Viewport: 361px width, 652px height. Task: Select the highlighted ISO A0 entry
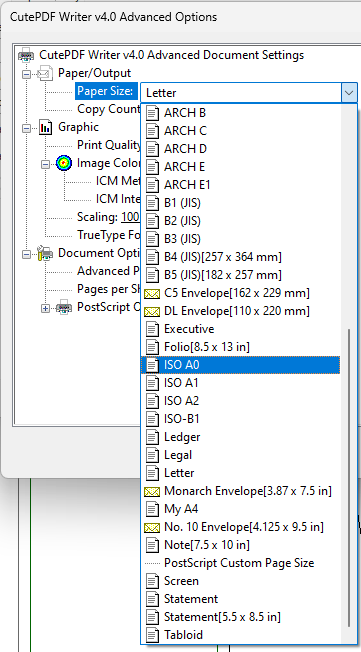pos(240,365)
